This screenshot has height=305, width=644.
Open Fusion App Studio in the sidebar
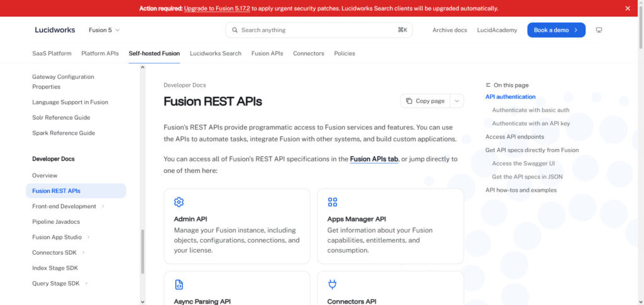click(x=57, y=237)
